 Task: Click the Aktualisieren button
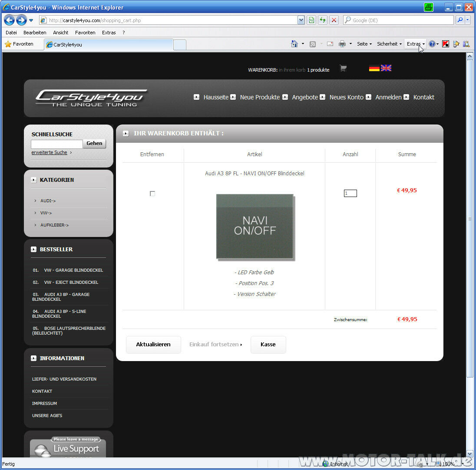coord(153,345)
